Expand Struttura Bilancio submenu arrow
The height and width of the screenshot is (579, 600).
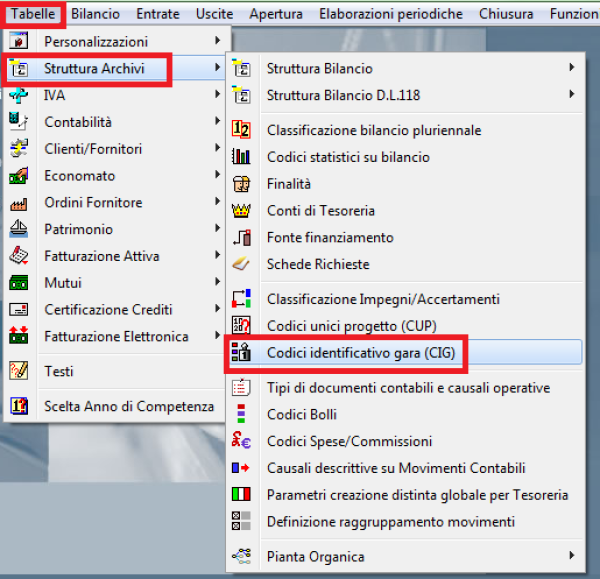coord(572,67)
